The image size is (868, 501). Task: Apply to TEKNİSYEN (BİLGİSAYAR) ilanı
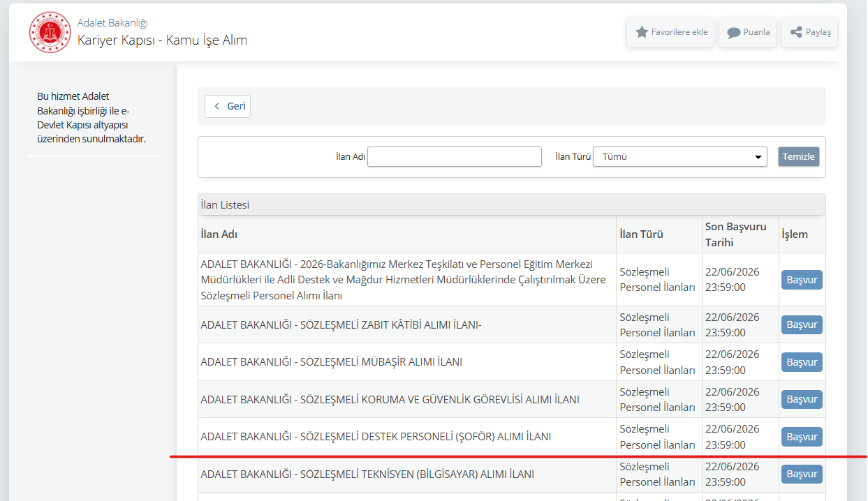[802, 474]
